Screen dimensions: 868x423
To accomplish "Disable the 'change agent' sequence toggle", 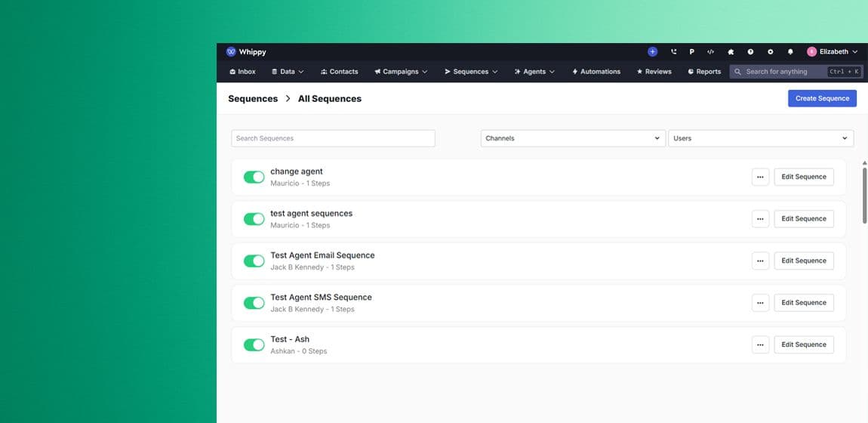I will [x=254, y=177].
